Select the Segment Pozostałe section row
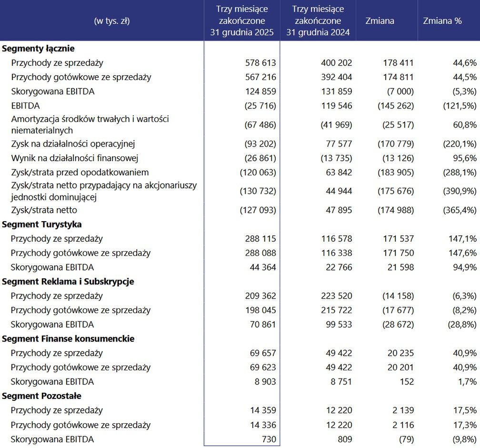Image resolution: width=480 pixels, height=448 pixels. pyautogui.click(x=40, y=396)
